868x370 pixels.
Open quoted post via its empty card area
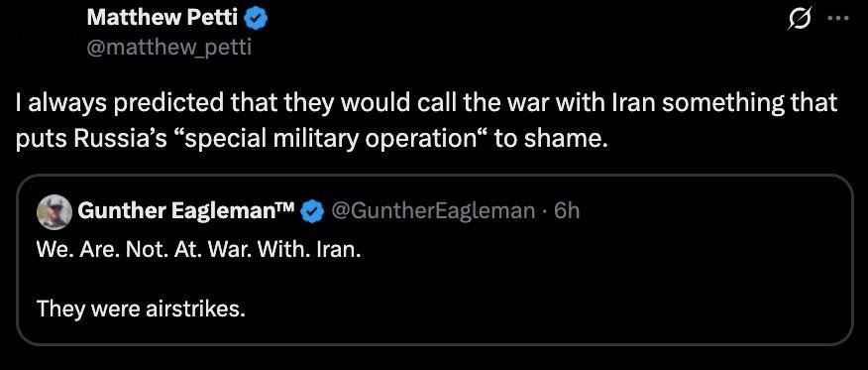tap(554, 283)
